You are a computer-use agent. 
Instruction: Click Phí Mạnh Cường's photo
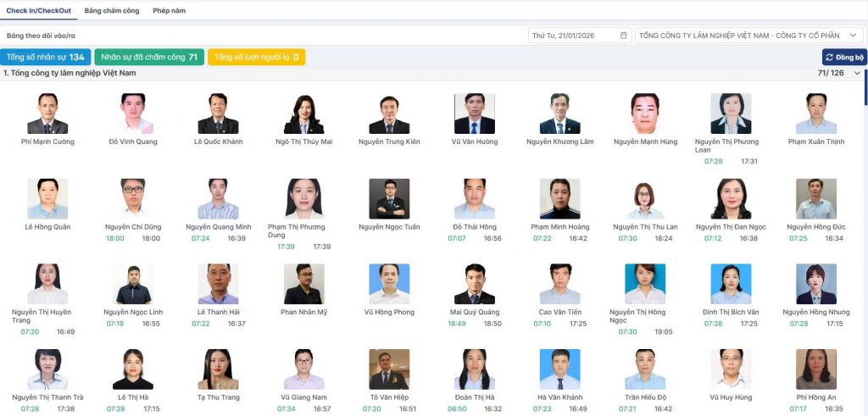[47, 114]
